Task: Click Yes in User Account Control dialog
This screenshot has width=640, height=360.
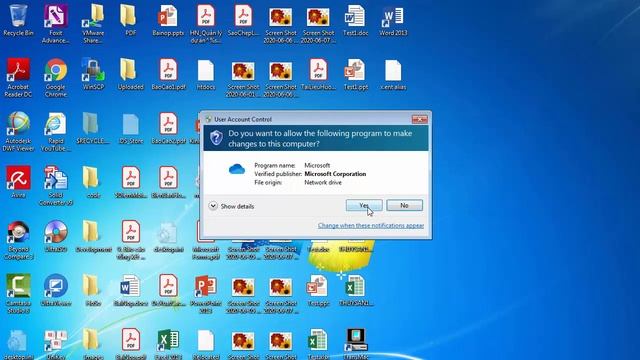Action: click(364, 205)
